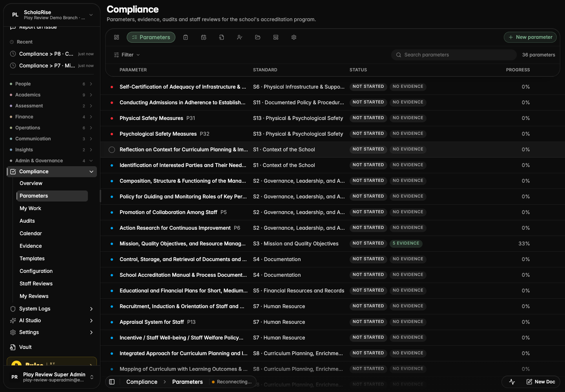Open the gear configuration tab icon

tap(294, 37)
